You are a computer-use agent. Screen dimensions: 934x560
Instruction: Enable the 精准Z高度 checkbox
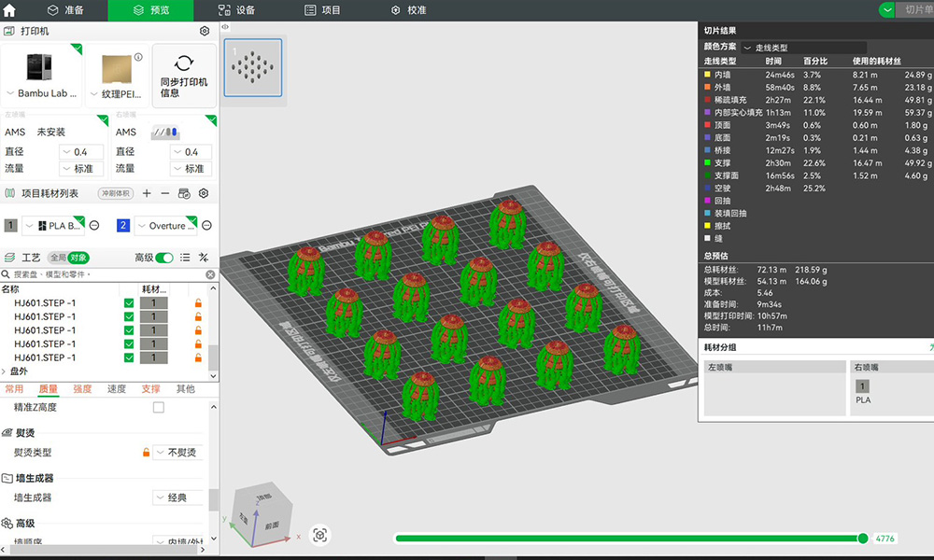click(x=158, y=408)
